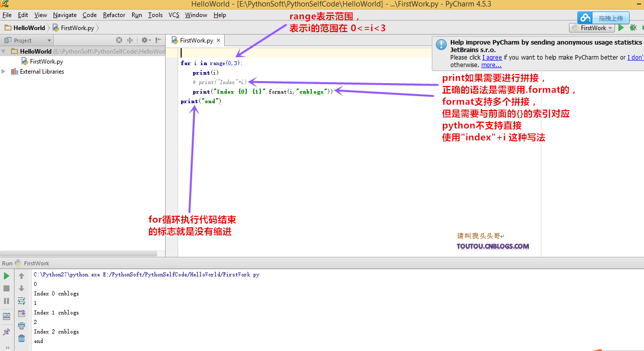The image size is (644, 351).
Task: Switch to the FirstWork.py editor tab
Action: [x=196, y=41]
